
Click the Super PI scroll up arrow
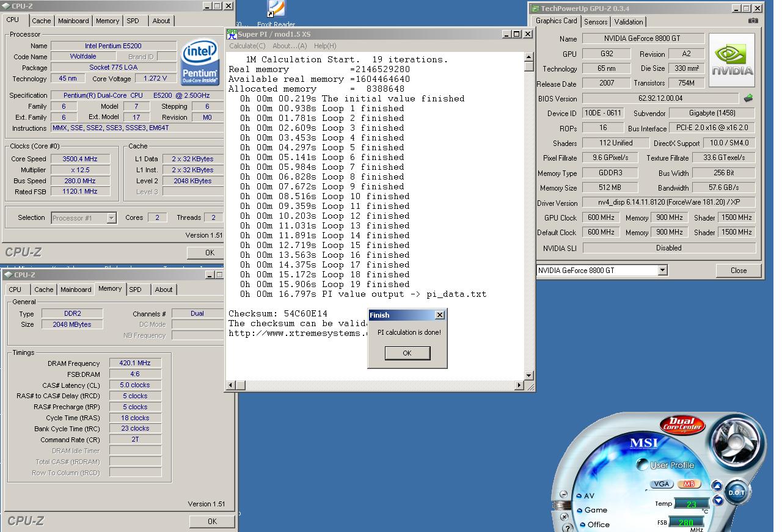point(529,57)
